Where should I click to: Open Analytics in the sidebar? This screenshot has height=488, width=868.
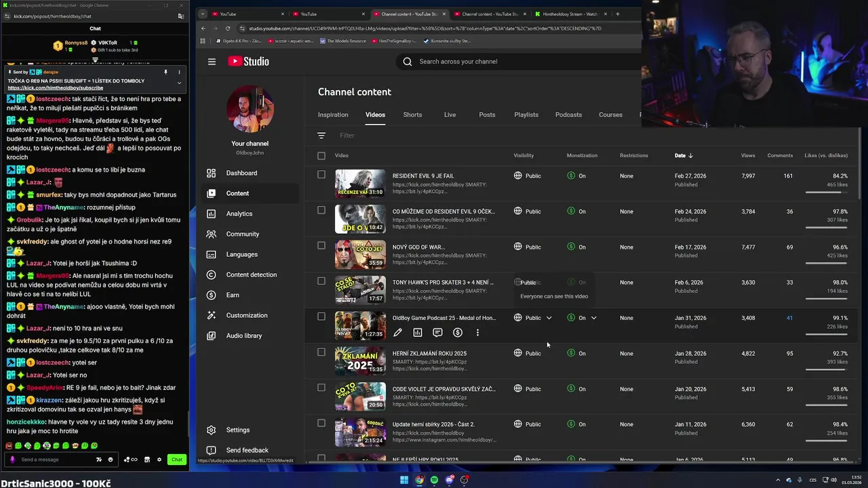[x=251, y=213]
